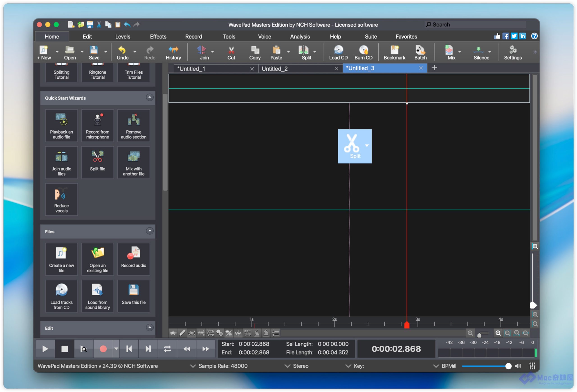
Task: Click Open an existing file tile
Action: point(98,259)
